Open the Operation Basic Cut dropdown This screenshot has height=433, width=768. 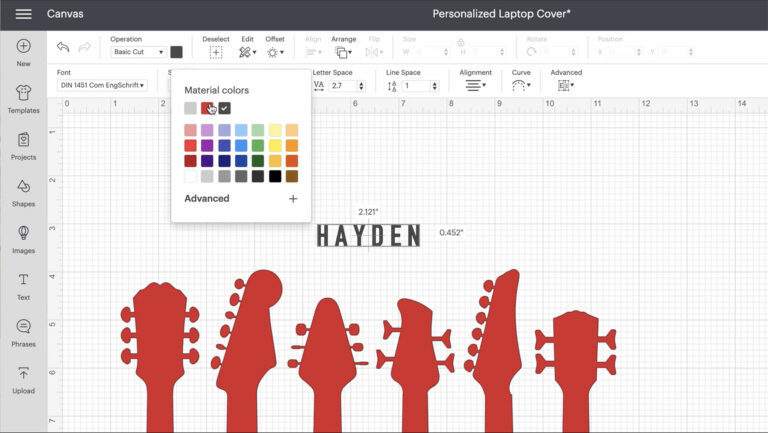tap(138, 52)
